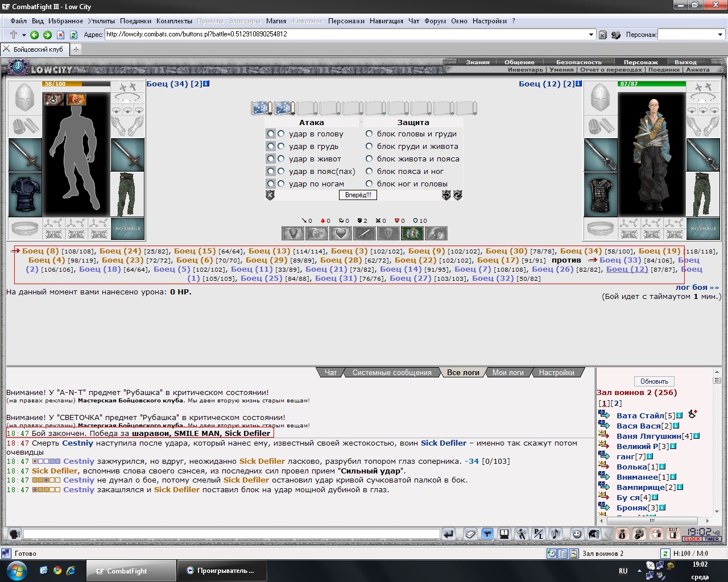
Task: Click the Обновить button above player list
Action: [x=654, y=381]
